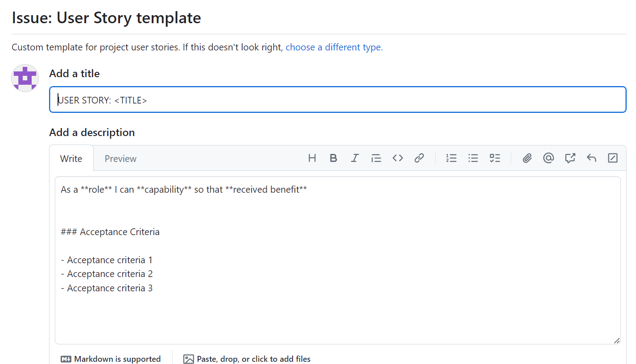Click the 'choose a different type' link

(x=334, y=47)
